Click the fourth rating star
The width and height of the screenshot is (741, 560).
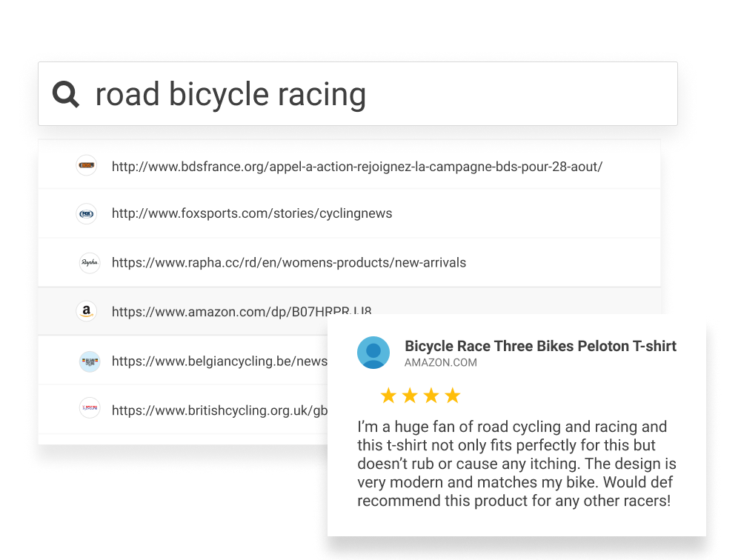click(x=452, y=396)
